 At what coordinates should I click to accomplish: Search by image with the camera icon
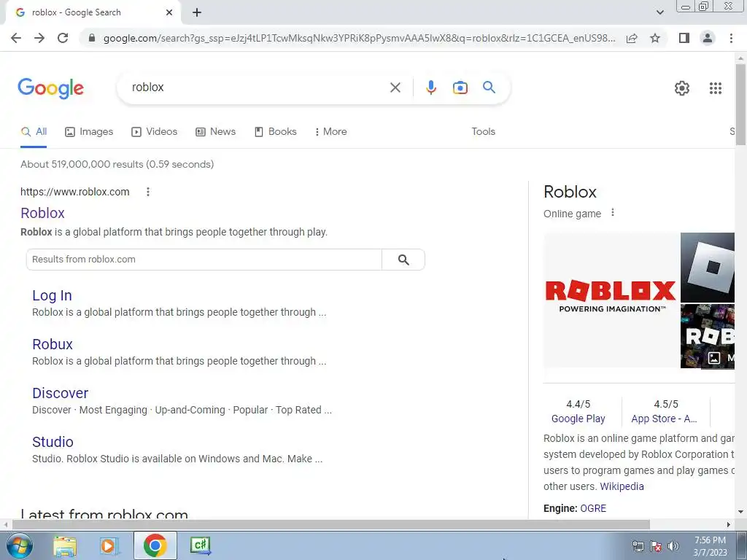(460, 87)
